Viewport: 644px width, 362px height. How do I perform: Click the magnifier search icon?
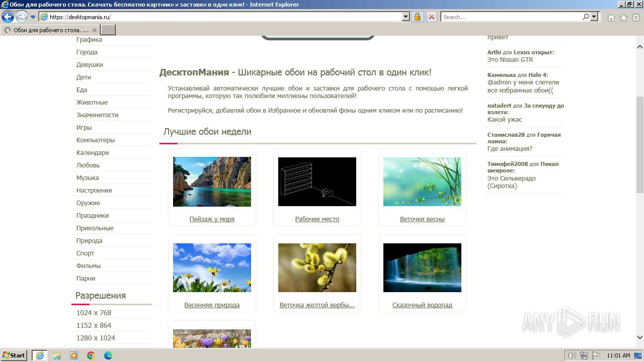586,17
